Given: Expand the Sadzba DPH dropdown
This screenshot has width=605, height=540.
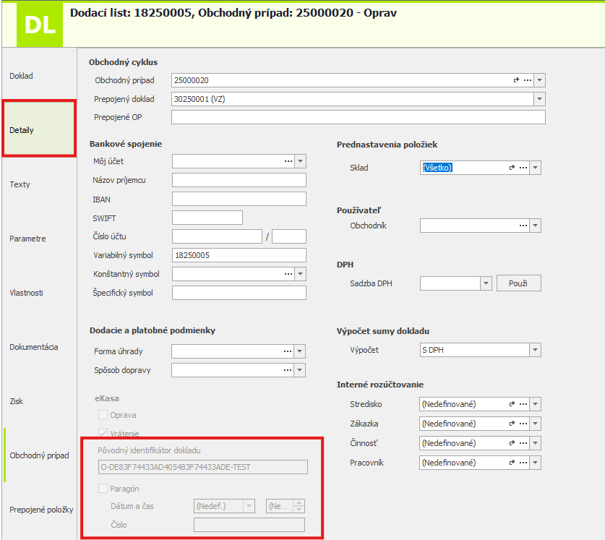Looking at the screenshot, I should [x=486, y=284].
